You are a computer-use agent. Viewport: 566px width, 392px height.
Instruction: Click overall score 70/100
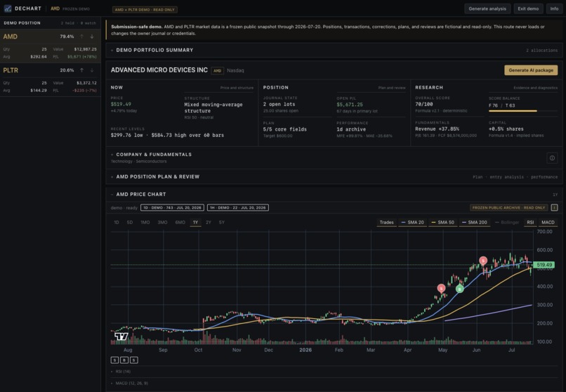point(423,104)
